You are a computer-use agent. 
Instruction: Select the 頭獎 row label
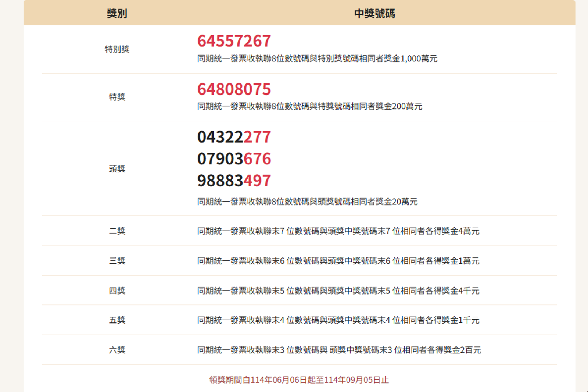point(117,169)
